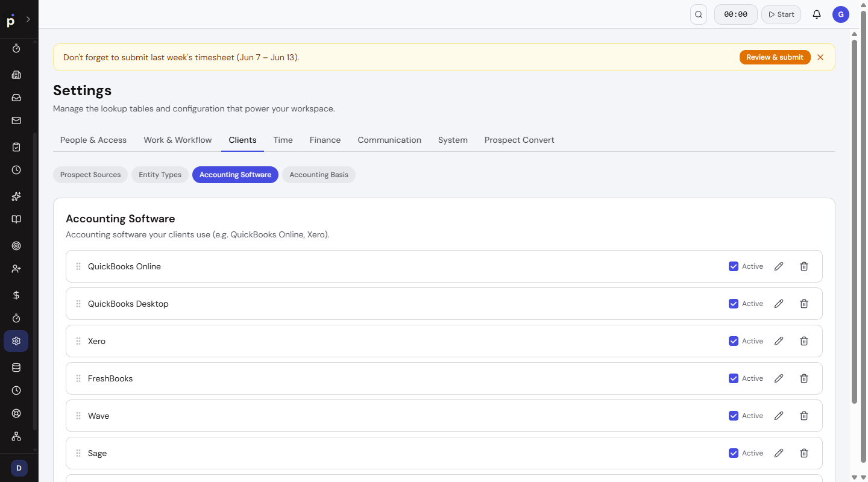Click the highlighted settings gear icon

point(16,341)
